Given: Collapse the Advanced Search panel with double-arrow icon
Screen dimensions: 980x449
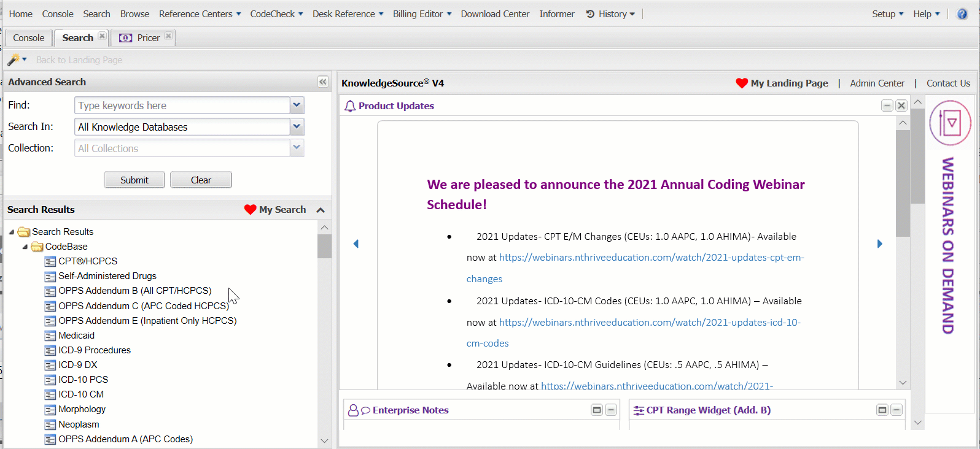Looking at the screenshot, I should (322, 82).
